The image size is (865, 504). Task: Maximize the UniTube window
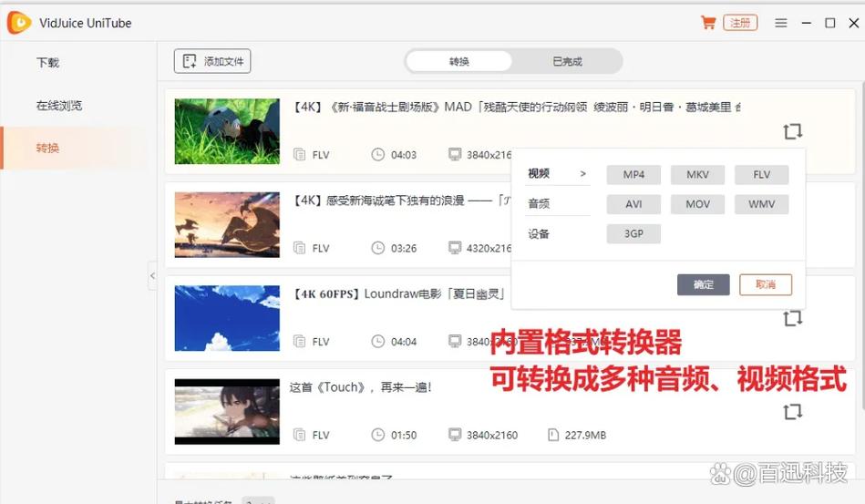click(829, 23)
